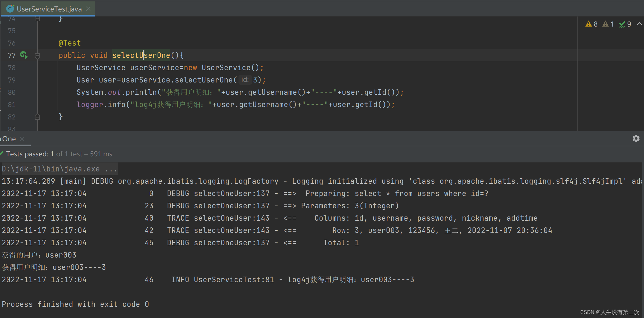Click the @Test annotation on line 76
The width and height of the screenshot is (644, 318).
point(70,43)
